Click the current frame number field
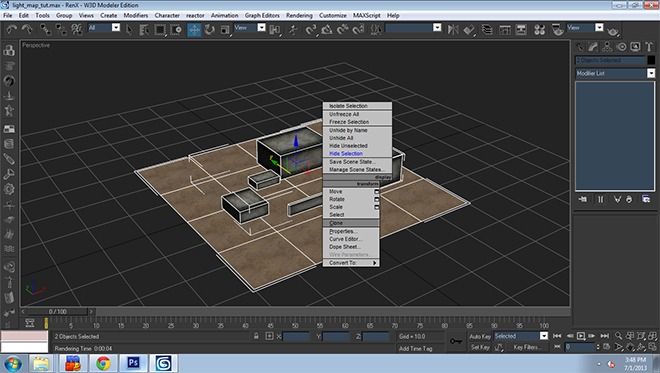 [x=580, y=347]
